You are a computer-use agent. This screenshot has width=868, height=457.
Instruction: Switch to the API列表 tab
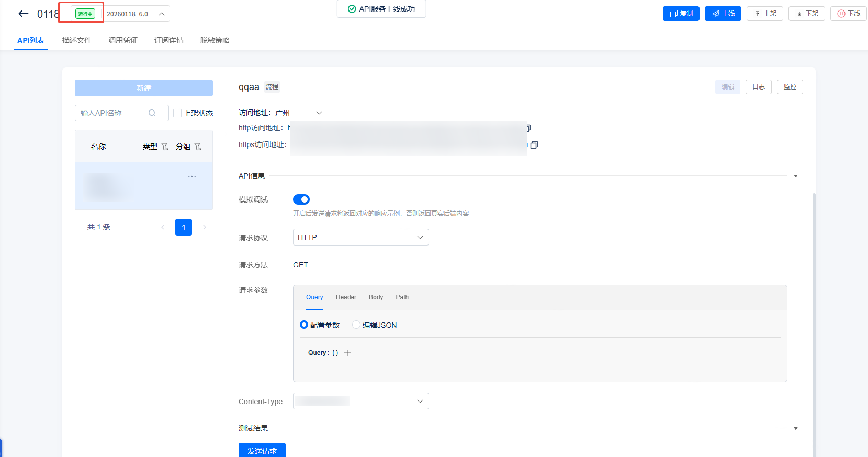[x=31, y=40]
